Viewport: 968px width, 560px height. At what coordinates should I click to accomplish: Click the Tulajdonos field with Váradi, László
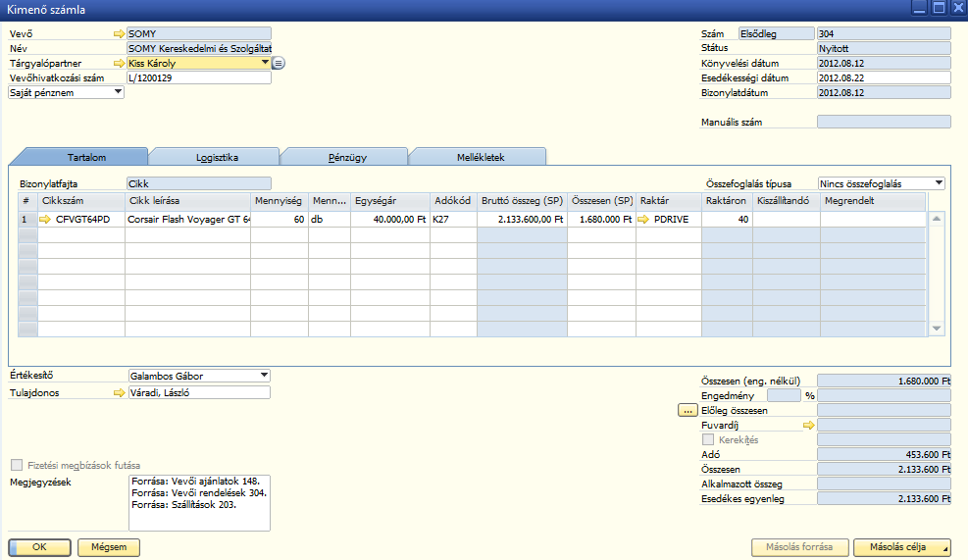199,392
